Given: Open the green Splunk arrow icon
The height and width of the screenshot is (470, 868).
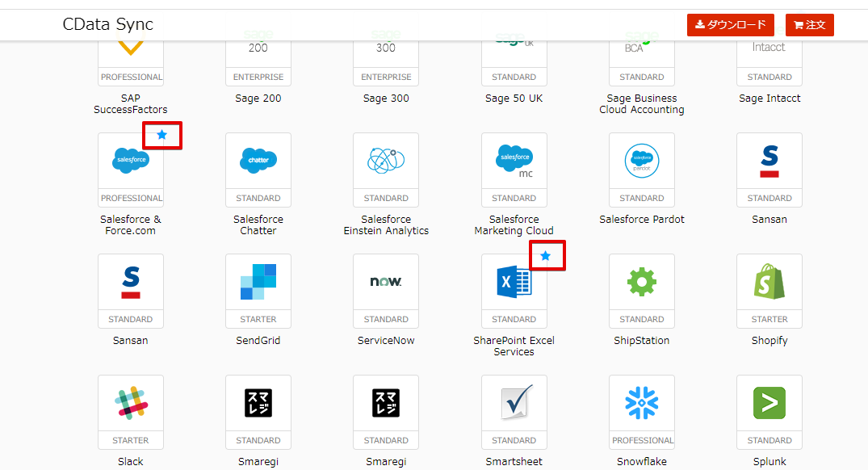Looking at the screenshot, I should click(x=769, y=402).
